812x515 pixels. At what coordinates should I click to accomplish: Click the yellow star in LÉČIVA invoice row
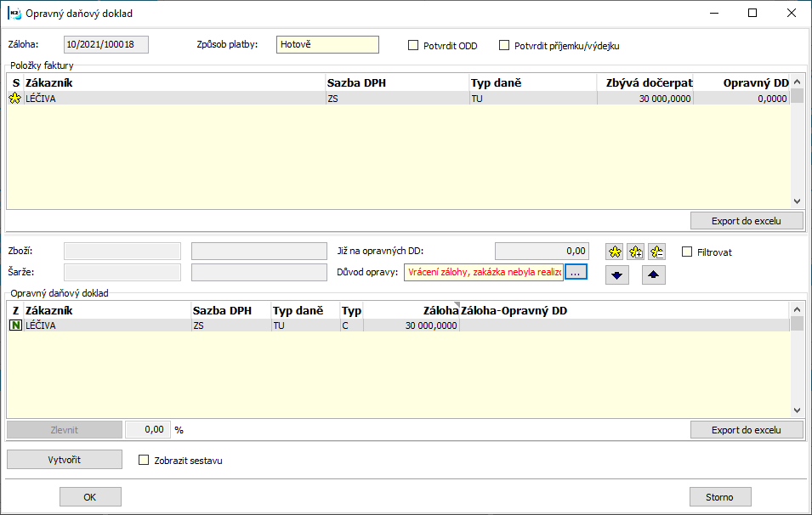pyautogui.click(x=15, y=99)
